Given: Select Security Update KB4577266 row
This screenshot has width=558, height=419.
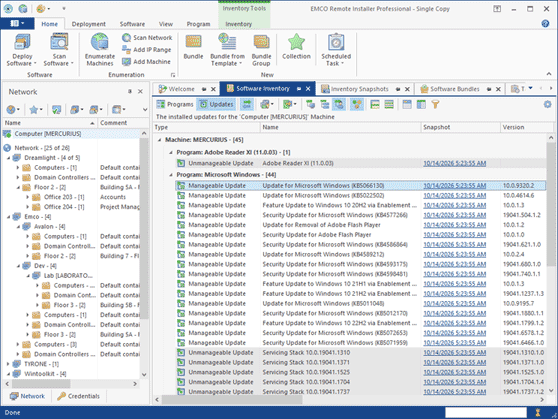Looking at the screenshot, I should coord(361,215).
